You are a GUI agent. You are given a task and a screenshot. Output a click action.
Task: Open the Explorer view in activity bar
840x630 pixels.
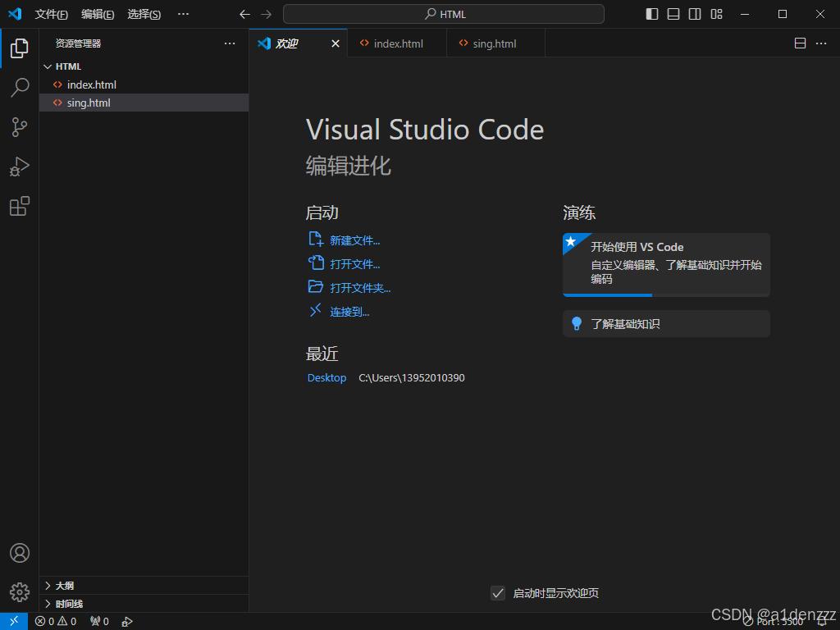tap(20, 48)
